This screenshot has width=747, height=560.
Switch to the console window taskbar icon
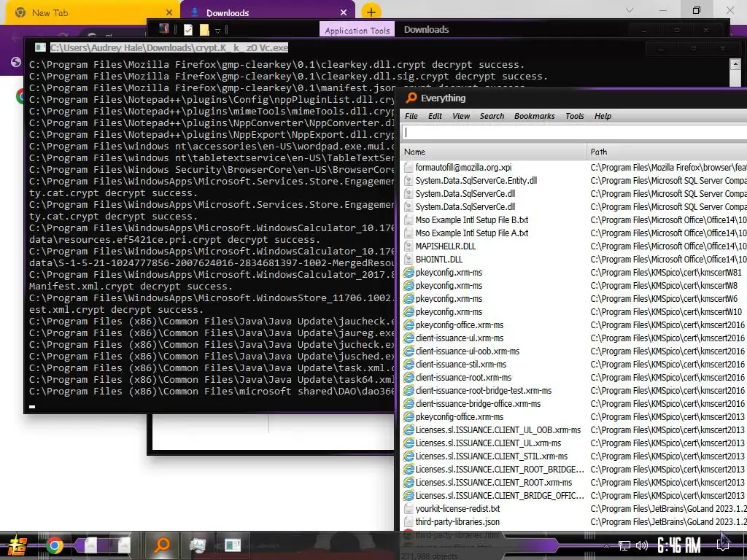(x=233, y=545)
